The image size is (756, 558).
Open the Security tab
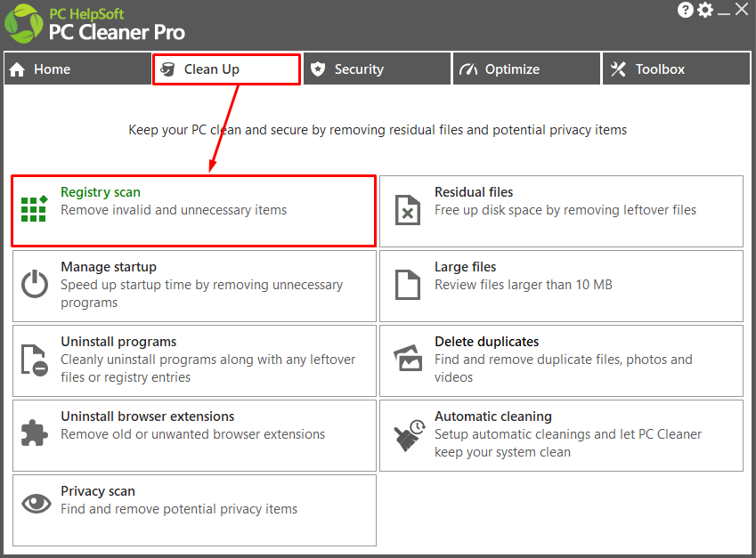[x=377, y=69]
